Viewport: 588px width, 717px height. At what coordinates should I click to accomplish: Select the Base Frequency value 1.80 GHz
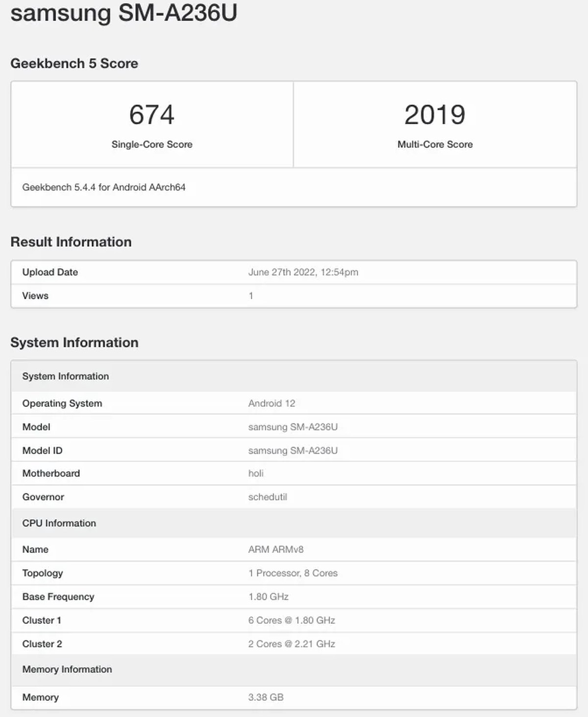(x=269, y=597)
